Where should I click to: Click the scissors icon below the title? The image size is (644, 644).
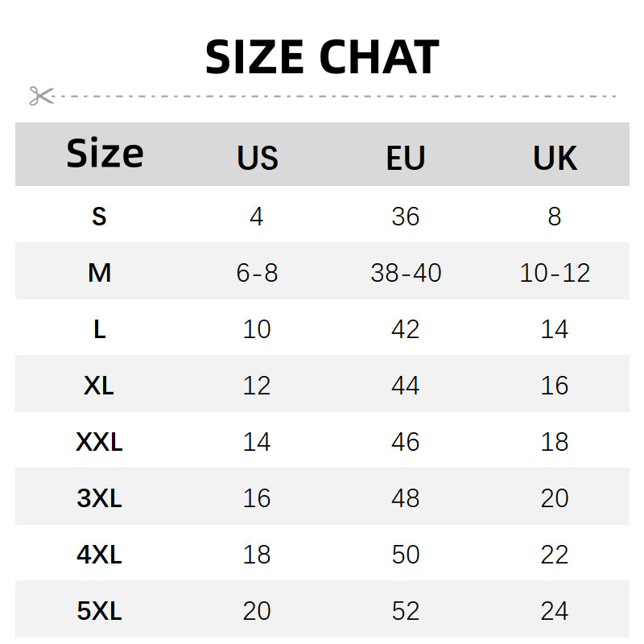[40, 96]
